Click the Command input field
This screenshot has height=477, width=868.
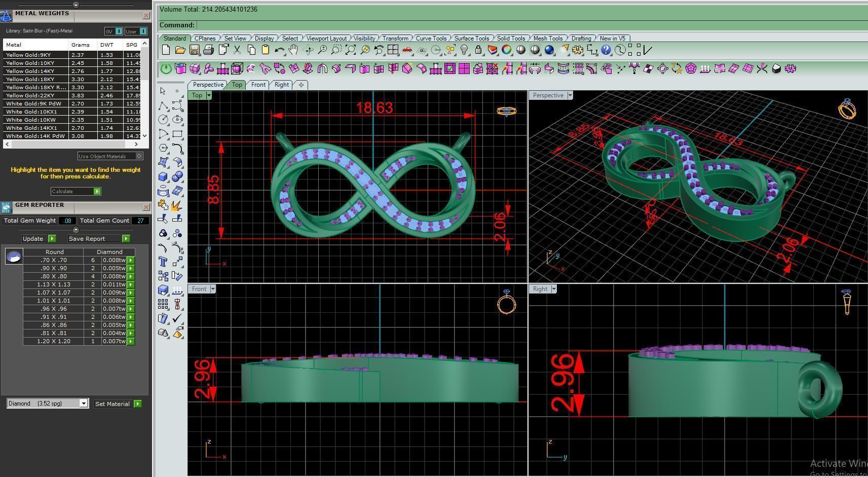point(532,25)
